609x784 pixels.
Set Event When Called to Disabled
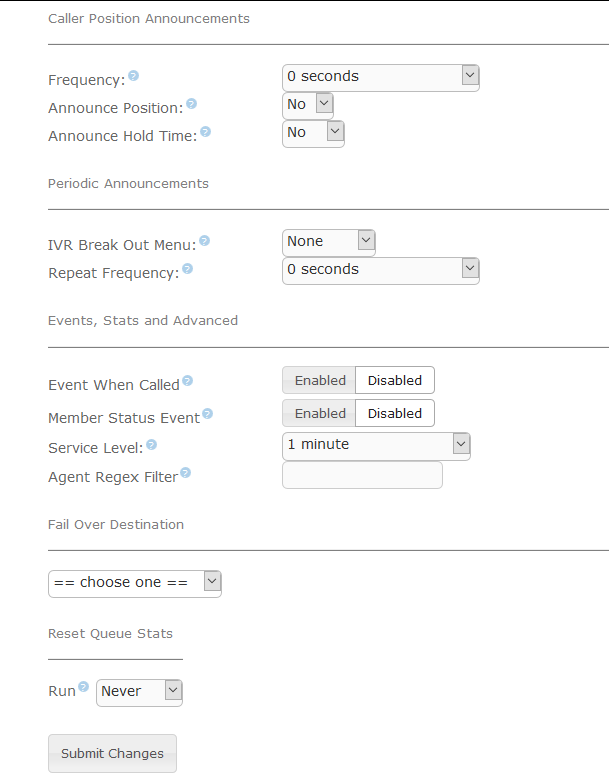(394, 380)
